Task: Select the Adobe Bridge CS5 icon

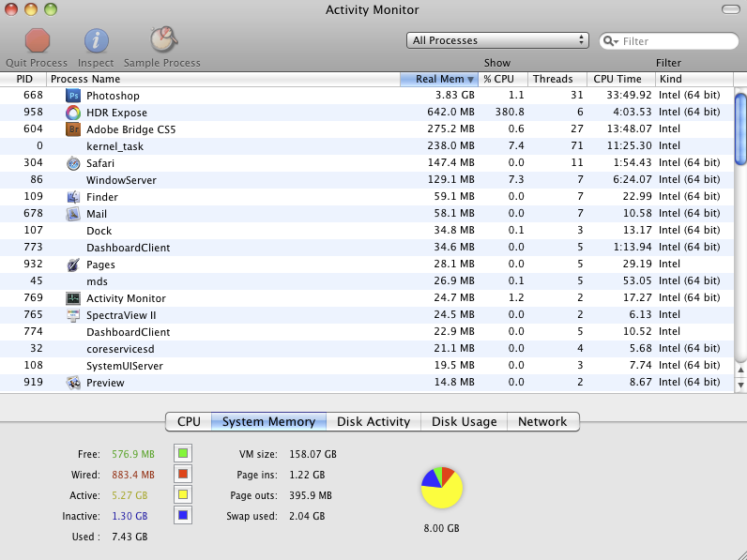Action: pyautogui.click(x=73, y=129)
